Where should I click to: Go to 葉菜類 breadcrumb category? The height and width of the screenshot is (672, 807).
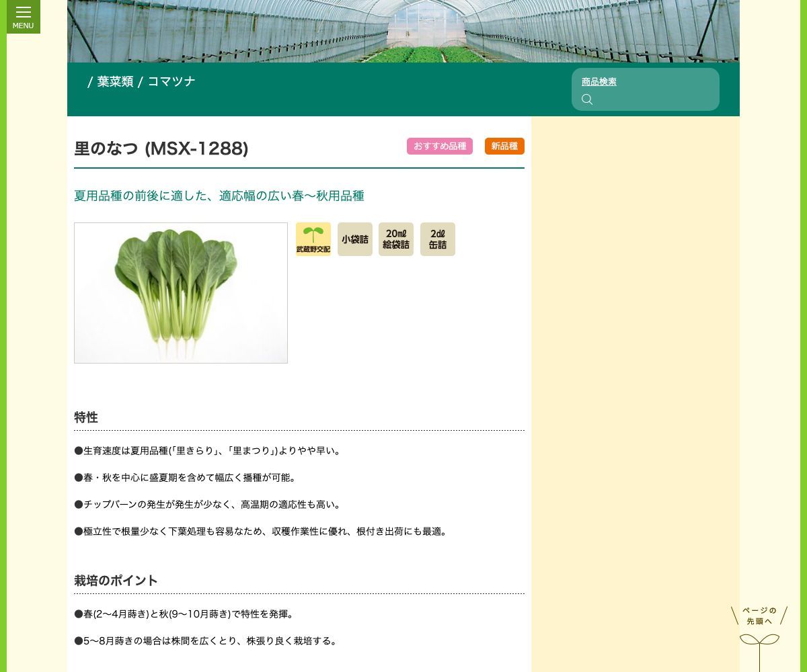[x=115, y=82]
